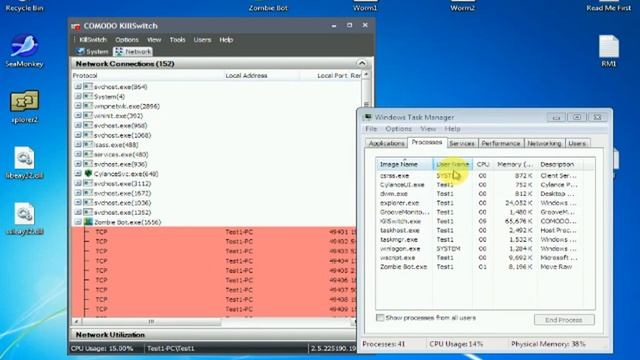Collapse the Network Connections panel
The height and width of the screenshot is (360, 640).
coord(362,64)
